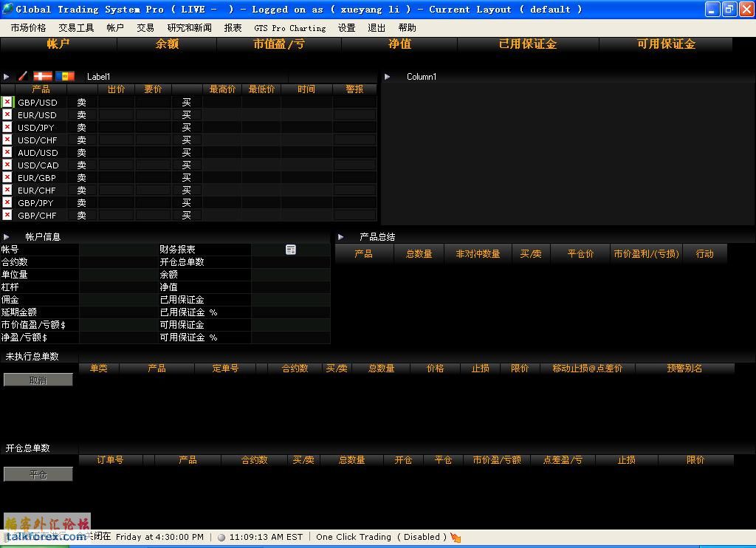Click the 买 buy cell for EUR/USD

tap(187, 115)
